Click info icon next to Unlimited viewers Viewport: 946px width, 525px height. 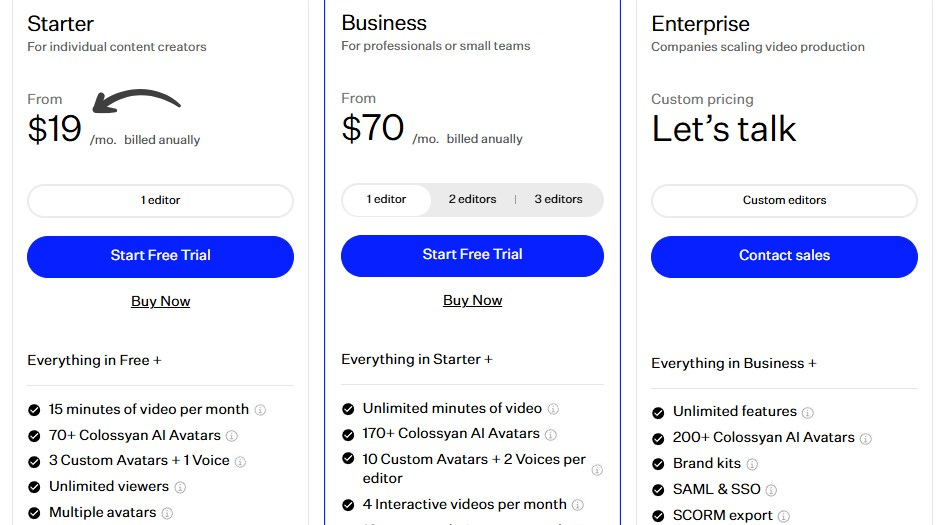[180, 487]
